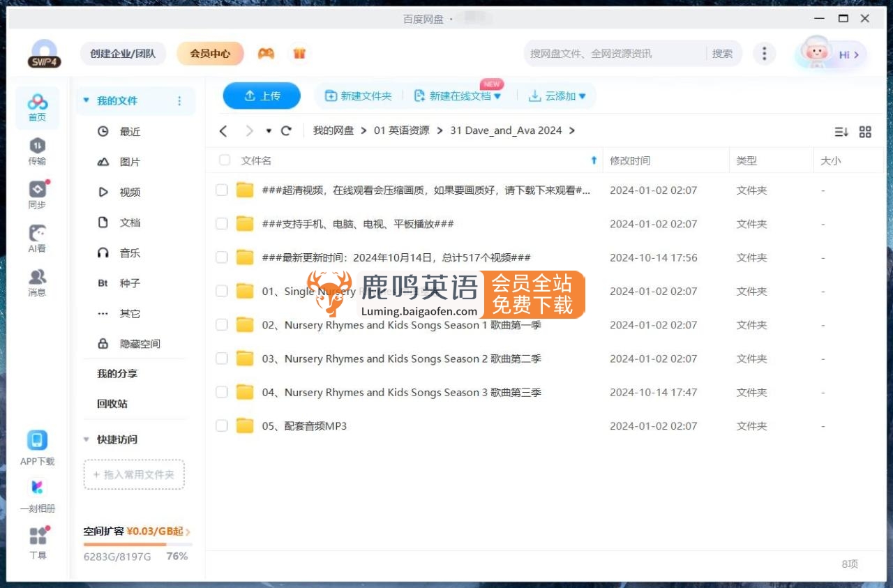
Task: Open the Sync (同步) sidebar icon
Action: click(38, 195)
